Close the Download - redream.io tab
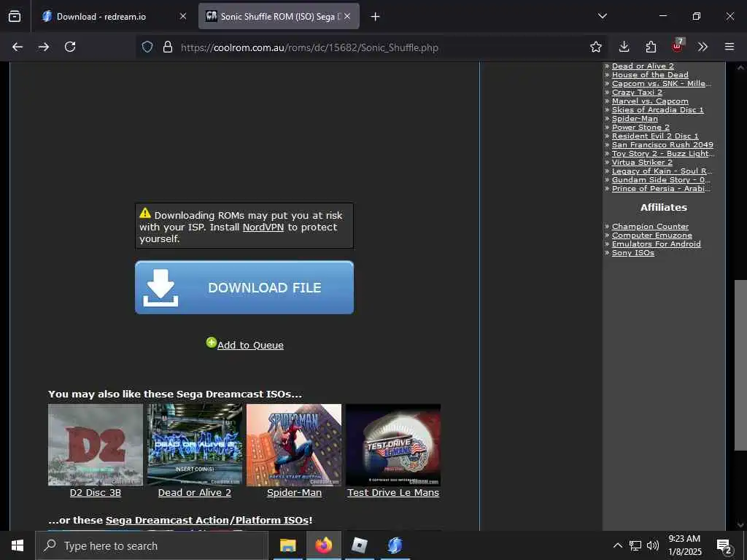 (x=183, y=16)
